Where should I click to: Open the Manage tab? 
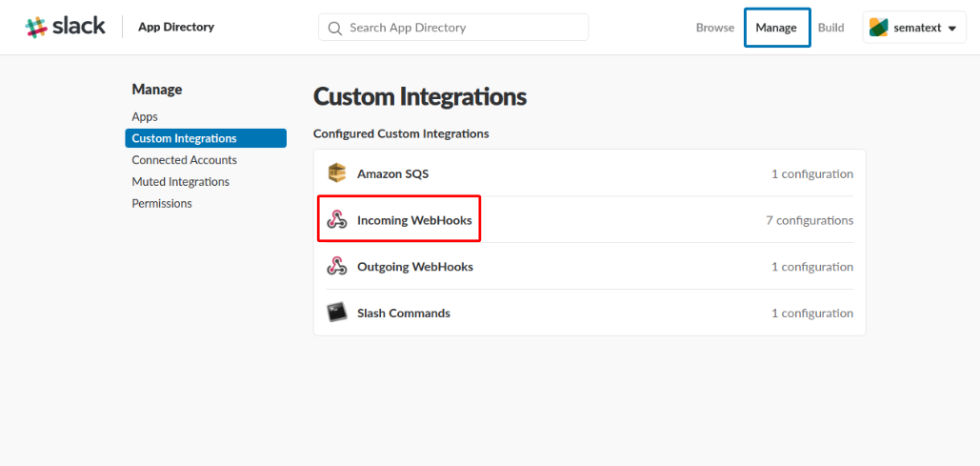776,28
